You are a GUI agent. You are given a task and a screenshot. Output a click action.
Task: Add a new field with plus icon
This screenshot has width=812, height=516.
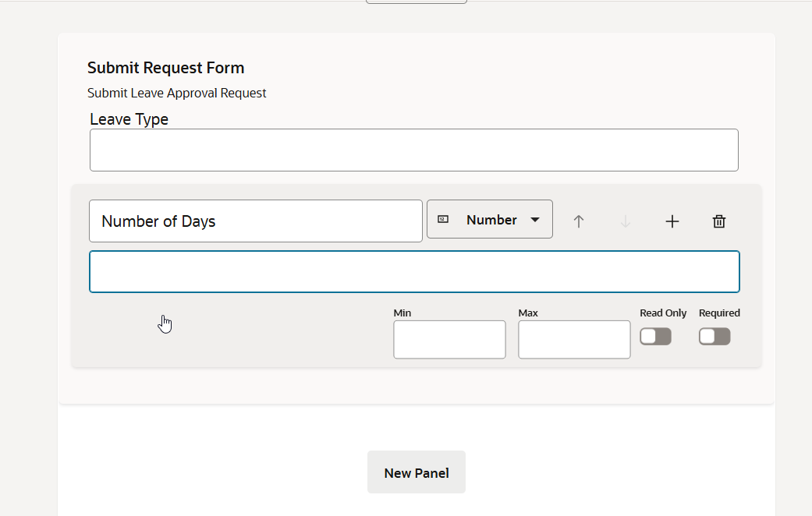coord(672,221)
